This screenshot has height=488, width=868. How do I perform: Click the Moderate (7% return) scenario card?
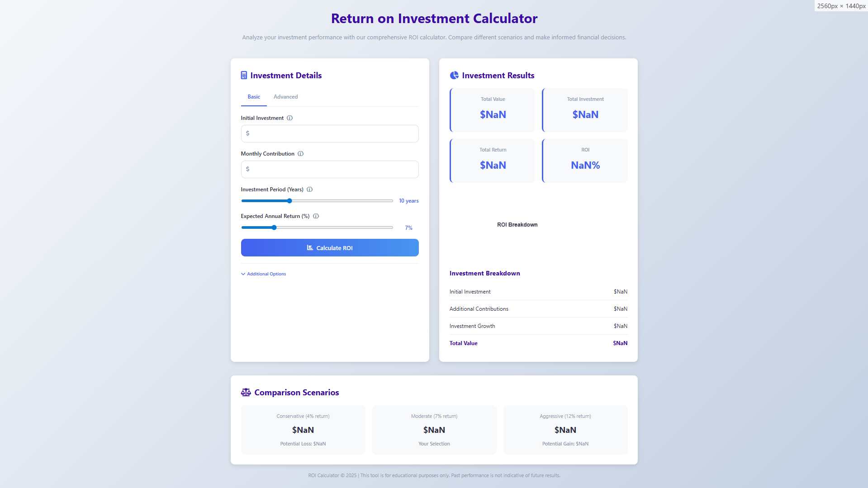434,430
